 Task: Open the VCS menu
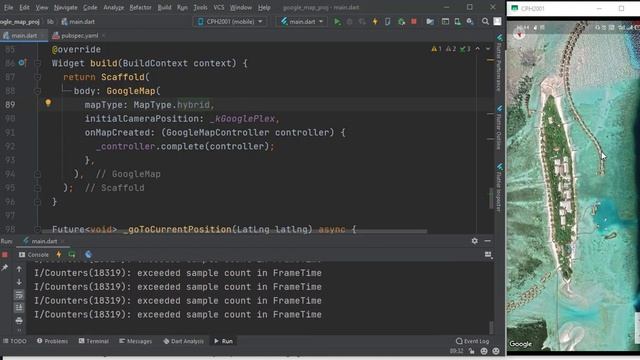[x=219, y=7]
